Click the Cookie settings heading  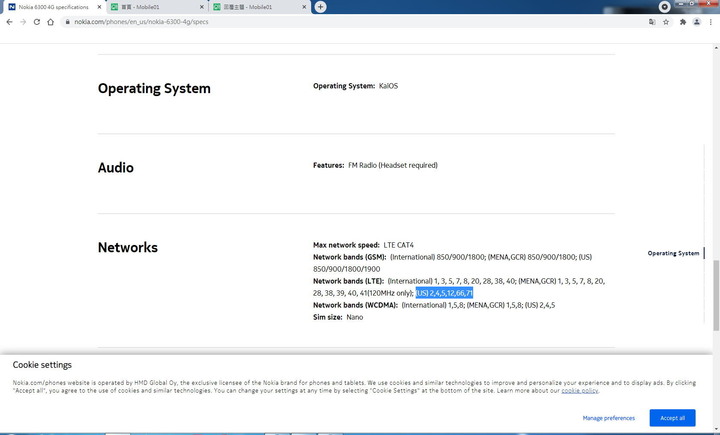(x=42, y=365)
